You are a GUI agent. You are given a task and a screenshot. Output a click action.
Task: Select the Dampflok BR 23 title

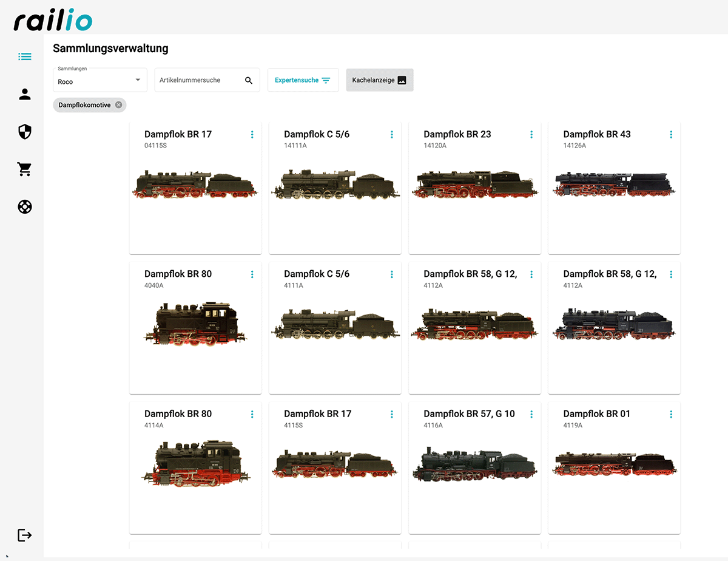point(457,134)
